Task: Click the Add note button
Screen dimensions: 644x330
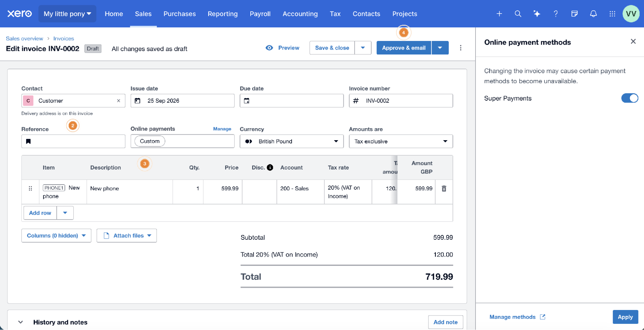Action: point(445,322)
